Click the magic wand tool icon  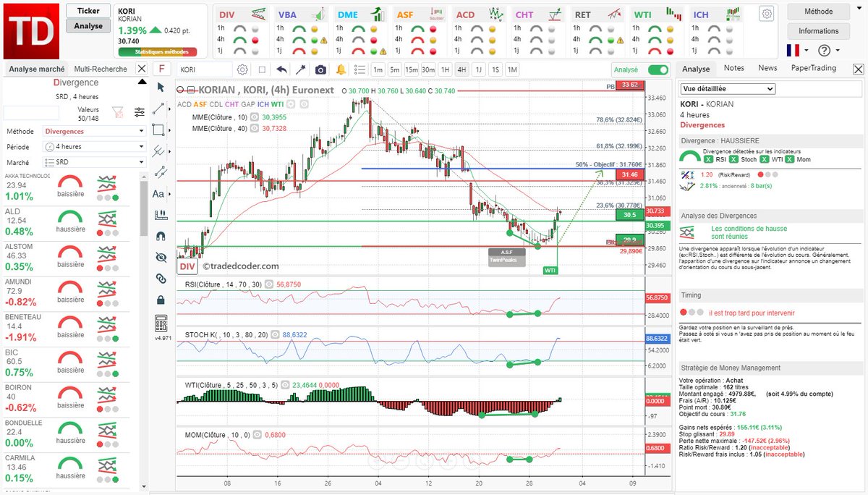pos(301,69)
